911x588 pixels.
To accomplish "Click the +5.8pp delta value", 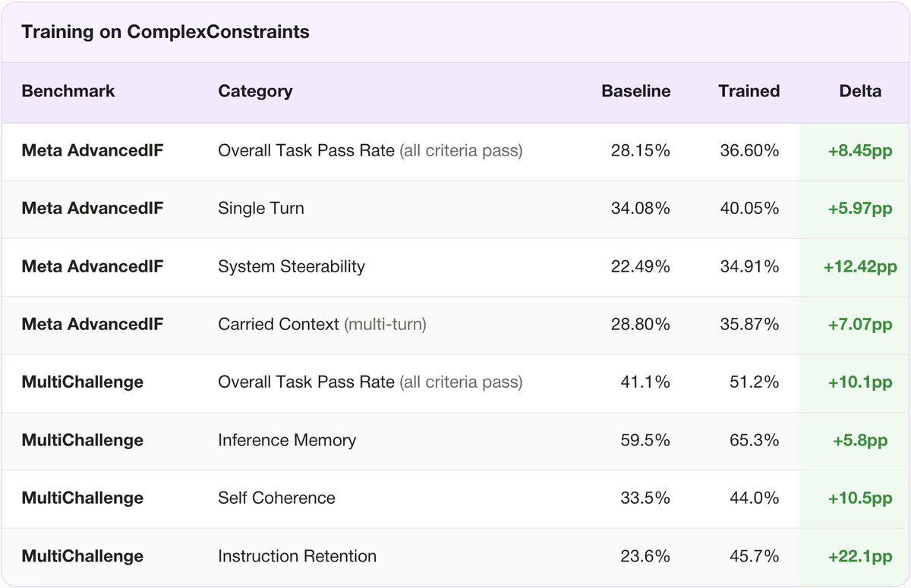I will 860,440.
